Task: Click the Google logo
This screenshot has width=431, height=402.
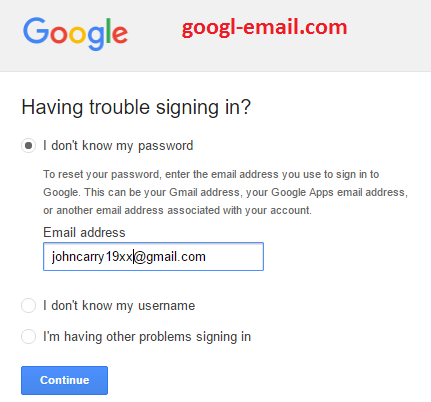Action: (75, 34)
